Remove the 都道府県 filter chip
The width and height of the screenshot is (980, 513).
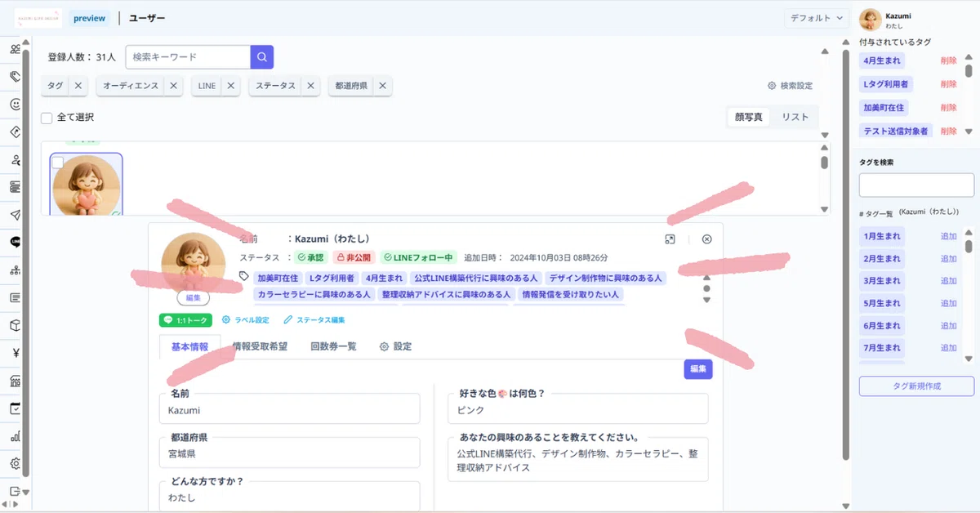pos(382,85)
